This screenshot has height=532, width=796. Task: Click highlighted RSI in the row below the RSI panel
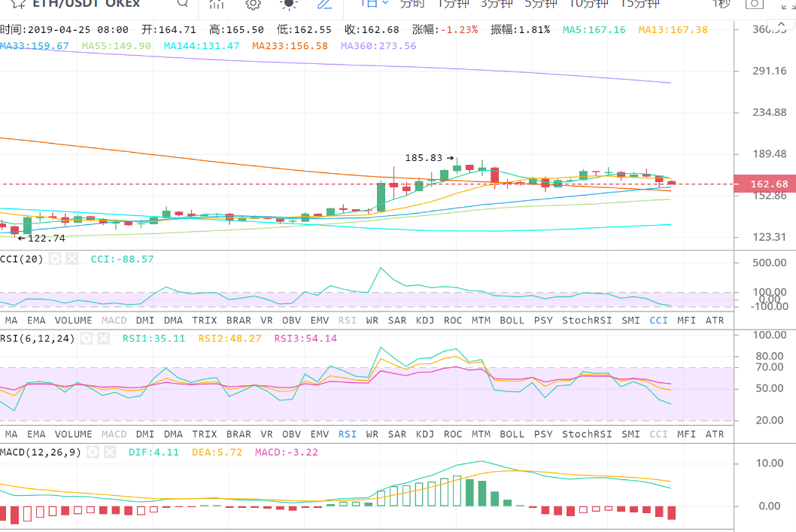(348, 434)
